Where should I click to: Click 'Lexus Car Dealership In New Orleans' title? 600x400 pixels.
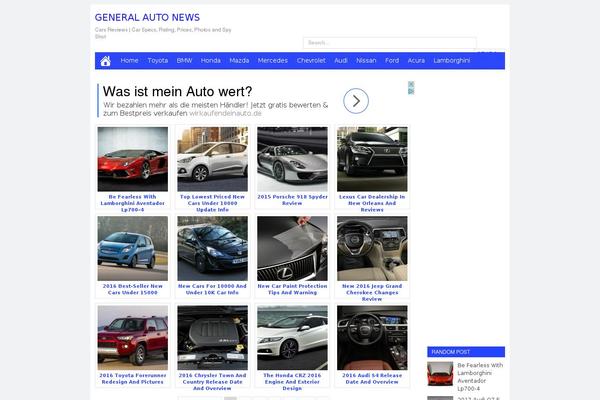[x=372, y=203]
